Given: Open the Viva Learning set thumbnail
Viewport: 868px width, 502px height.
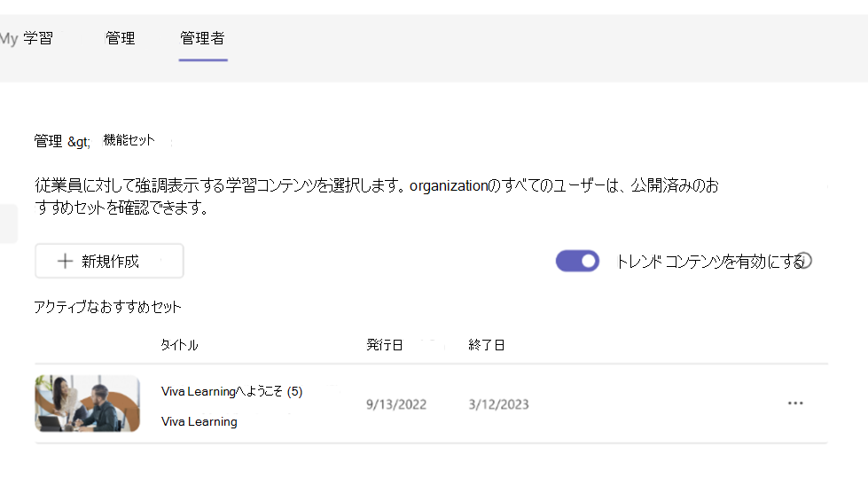Looking at the screenshot, I should 88,404.
